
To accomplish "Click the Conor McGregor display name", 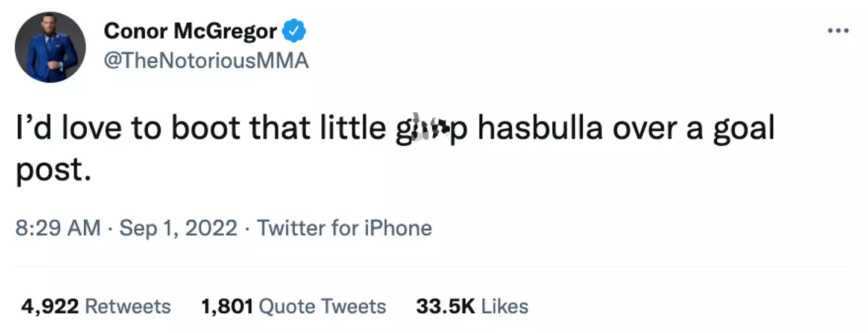I will 190,32.
